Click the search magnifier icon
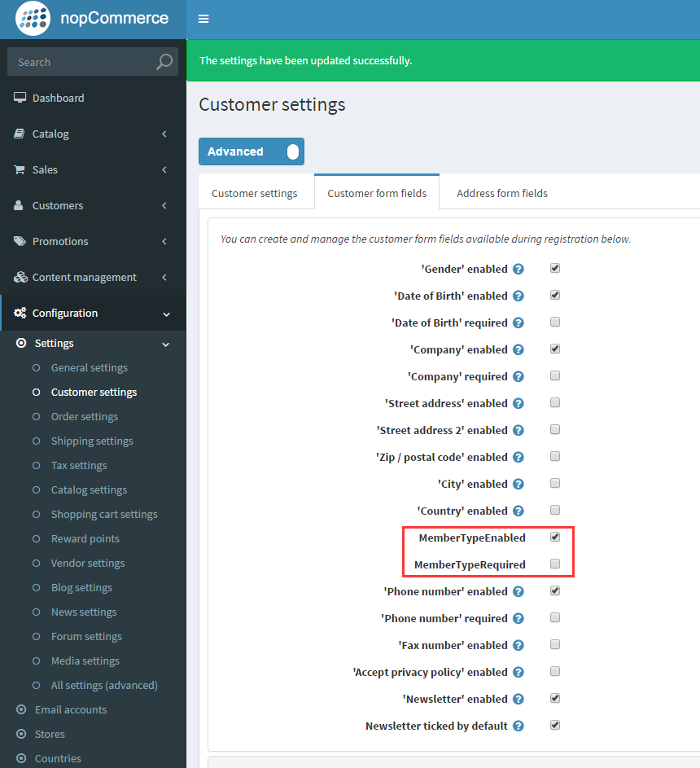Screen dimensions: 700x768 pos(164,62)
